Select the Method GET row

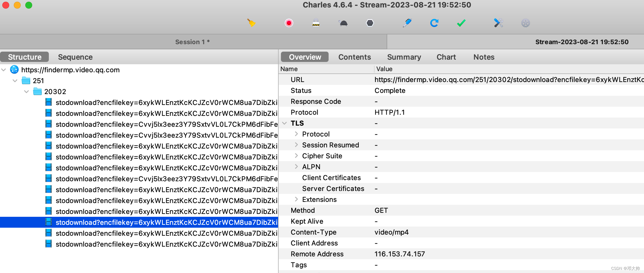click(x=461, y=210)
